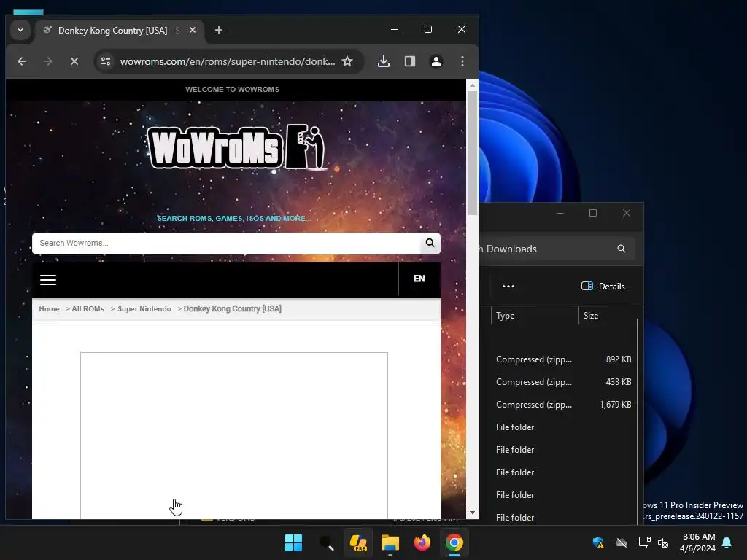The height and width of the screenshot is (560, 747).
Task: Close the Donkey Kong Country tab
Action: [193, 30]
